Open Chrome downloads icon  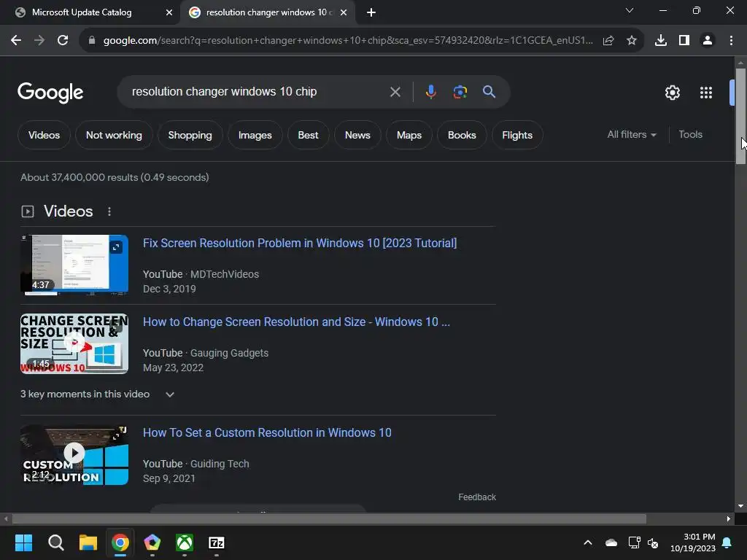(x=660, y=41)
